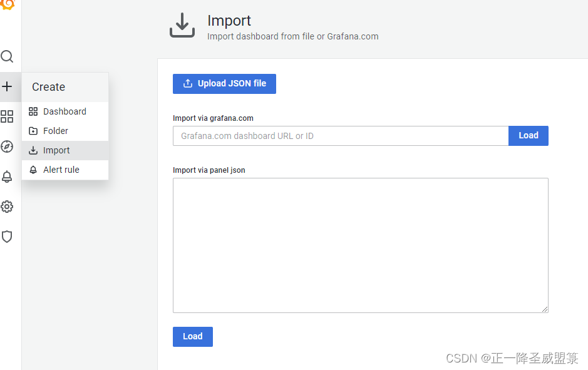Click the textarea resize handle corner
This screenshot has height=370, width=588.
coord(545,309)
